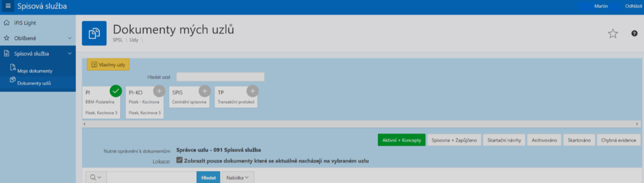Click the Moje dokumenty icon
This screenshot has height=183, width=644.
13,67
